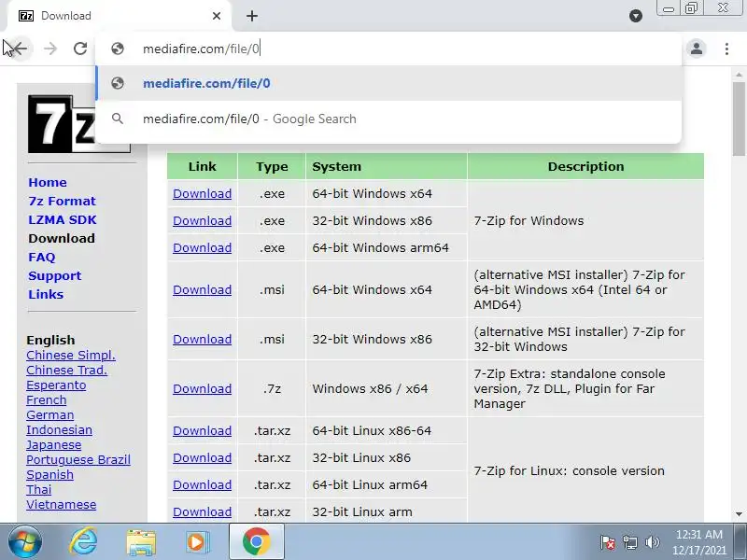Choose the mediafire.com/file/0 Google Search suggestion
The width and height of the screenshot is (747, 560).
[388, 119]
